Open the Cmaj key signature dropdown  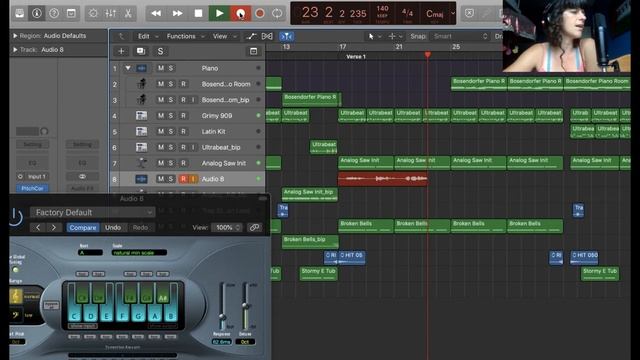pos(439,13)
